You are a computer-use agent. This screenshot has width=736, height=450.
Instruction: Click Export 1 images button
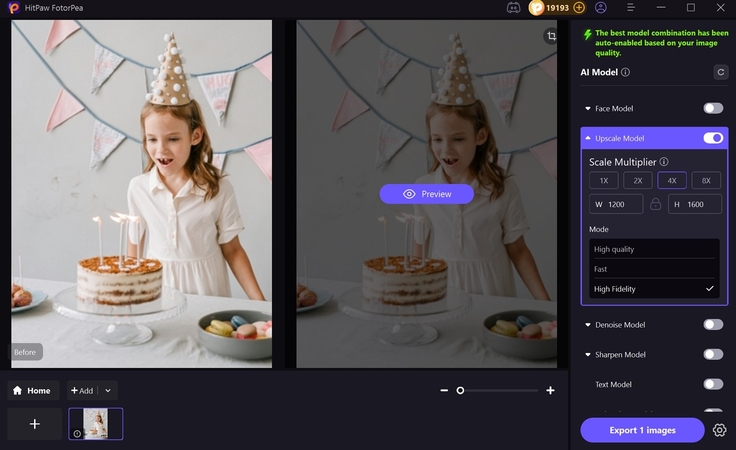coord(642,430)
